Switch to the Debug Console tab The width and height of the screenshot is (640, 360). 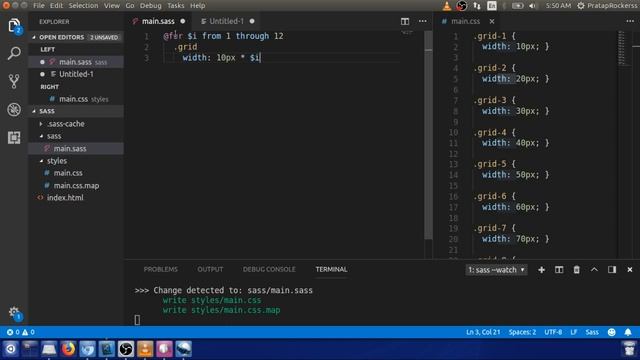point(269,269)
